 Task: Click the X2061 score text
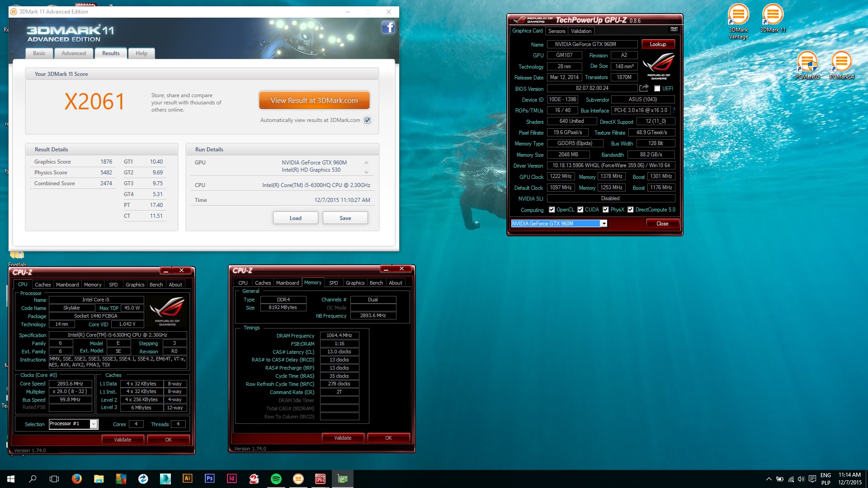(94, 102)
